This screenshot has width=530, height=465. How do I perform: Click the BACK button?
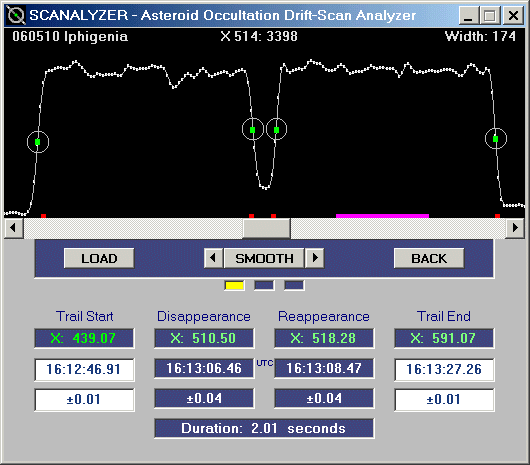(429, 259)
